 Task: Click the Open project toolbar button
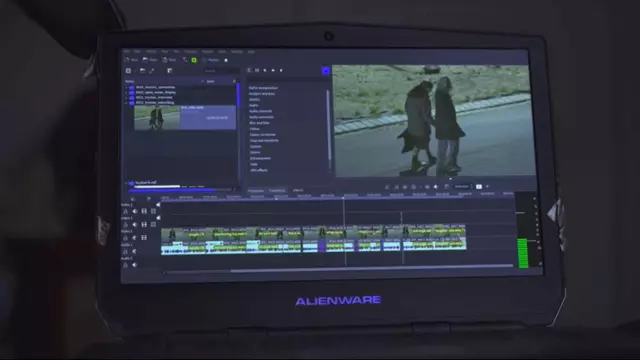(x=150, y=60)
